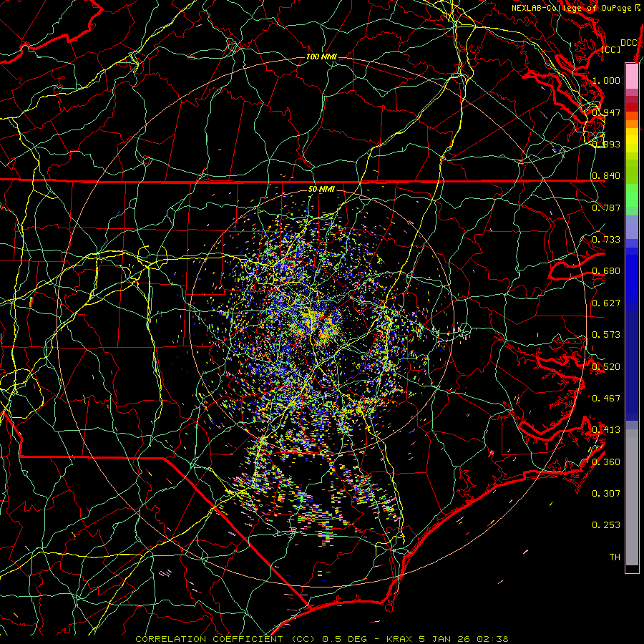644x644 pixels.
Task: Click the 0.360 scale value
Action: pos(606,462)
